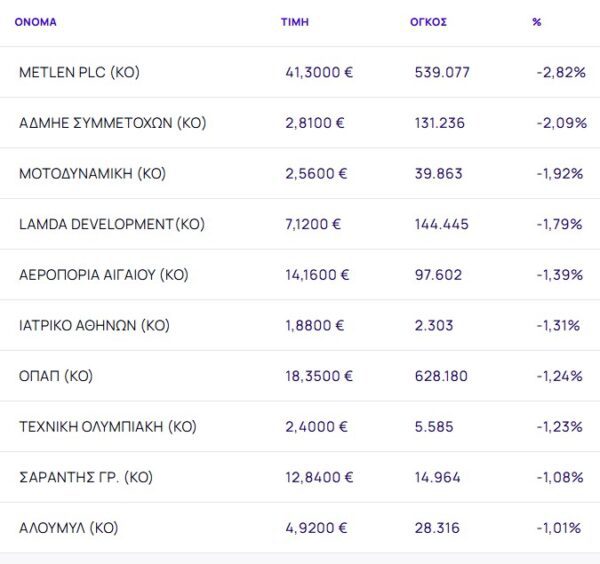
Task: Open LAMDA DEVELOPMENT (KO) details
Action: coord(112,224)
